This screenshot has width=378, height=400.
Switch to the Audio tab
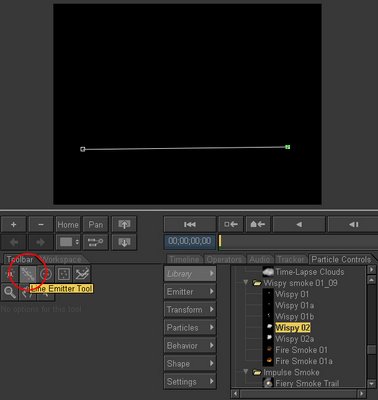click(260, 260)
